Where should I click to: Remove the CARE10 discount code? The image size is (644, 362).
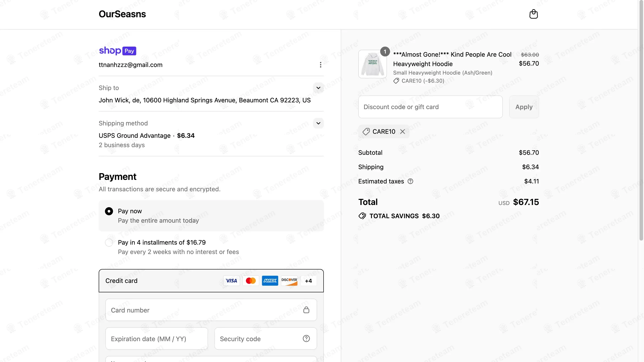click(x=403, y=132)
